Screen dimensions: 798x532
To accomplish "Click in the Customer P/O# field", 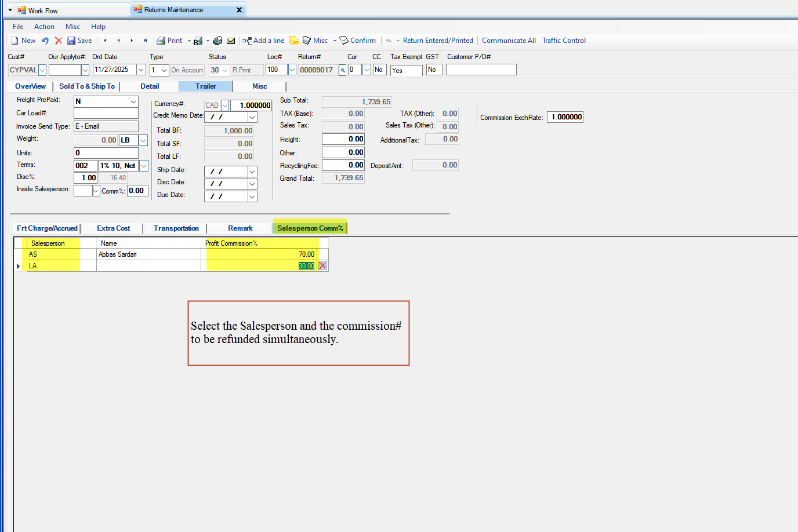I will 480,69.
